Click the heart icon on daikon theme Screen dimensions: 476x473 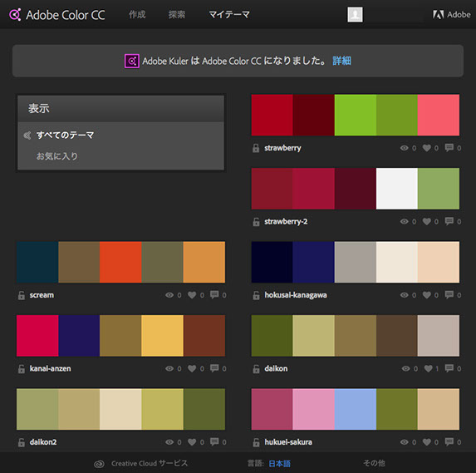(429, 368)
